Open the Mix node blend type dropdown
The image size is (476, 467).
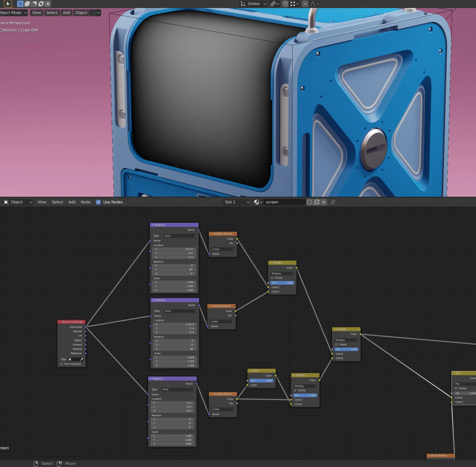(465, 384)
